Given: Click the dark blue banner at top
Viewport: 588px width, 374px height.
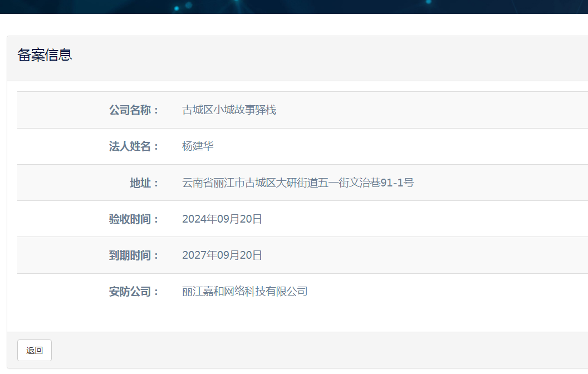Looking at the screenshot, I should 294,7.
